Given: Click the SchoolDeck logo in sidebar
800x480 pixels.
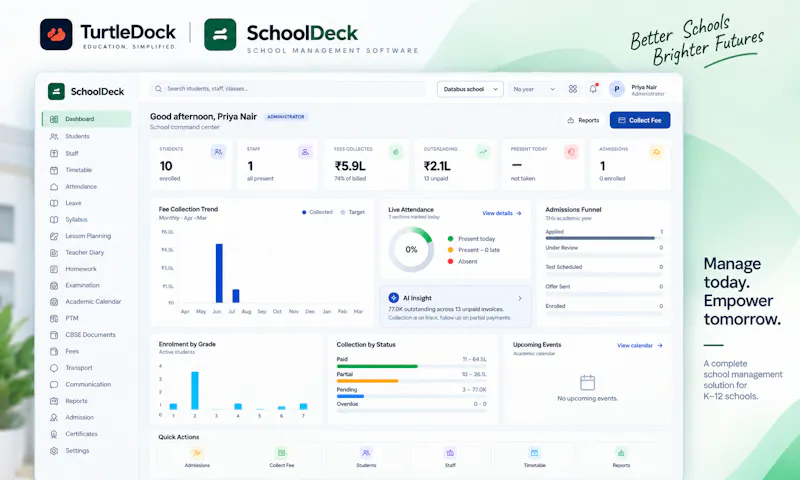Looking at the screenshot, I should click(x=86, y=92).
